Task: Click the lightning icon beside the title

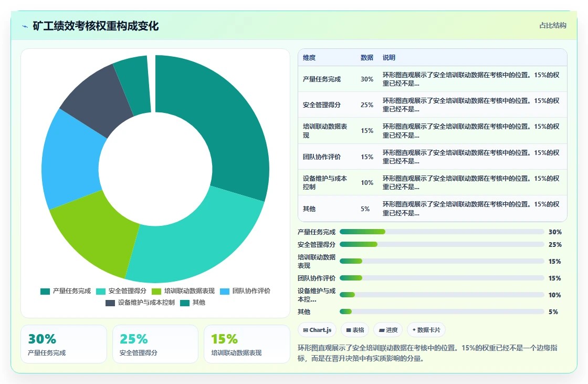Action: point(25,26)
